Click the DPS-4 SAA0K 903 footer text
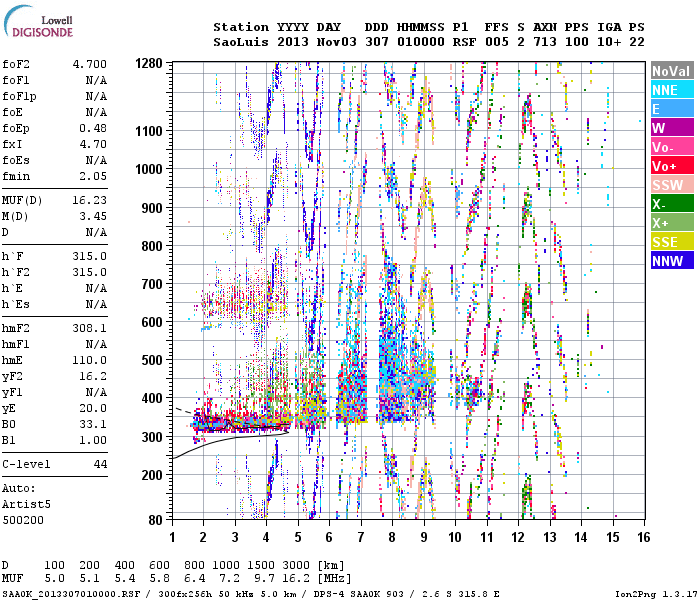 coord(358,594)
